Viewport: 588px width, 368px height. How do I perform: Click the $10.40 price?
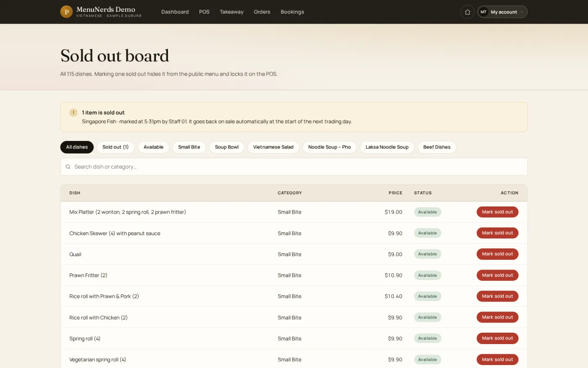point(394,297)
